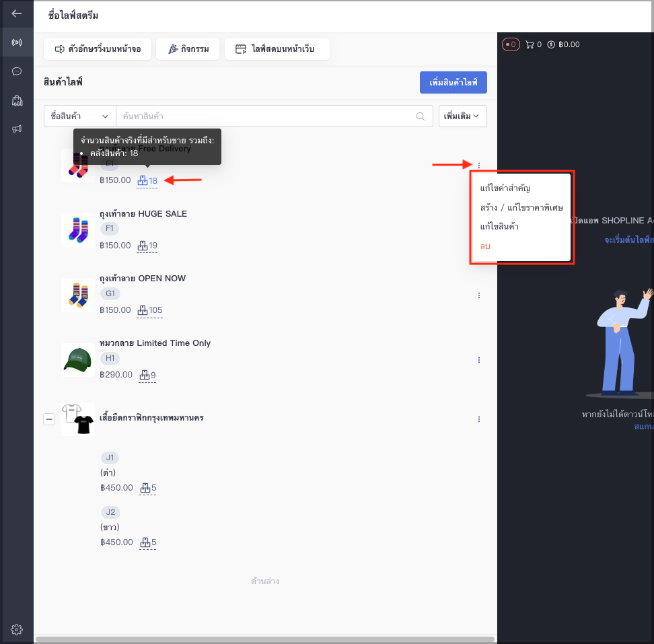
Task: Click ไลฟ์สดบนหน้าเว็บ button
Action: click(277, 49)
